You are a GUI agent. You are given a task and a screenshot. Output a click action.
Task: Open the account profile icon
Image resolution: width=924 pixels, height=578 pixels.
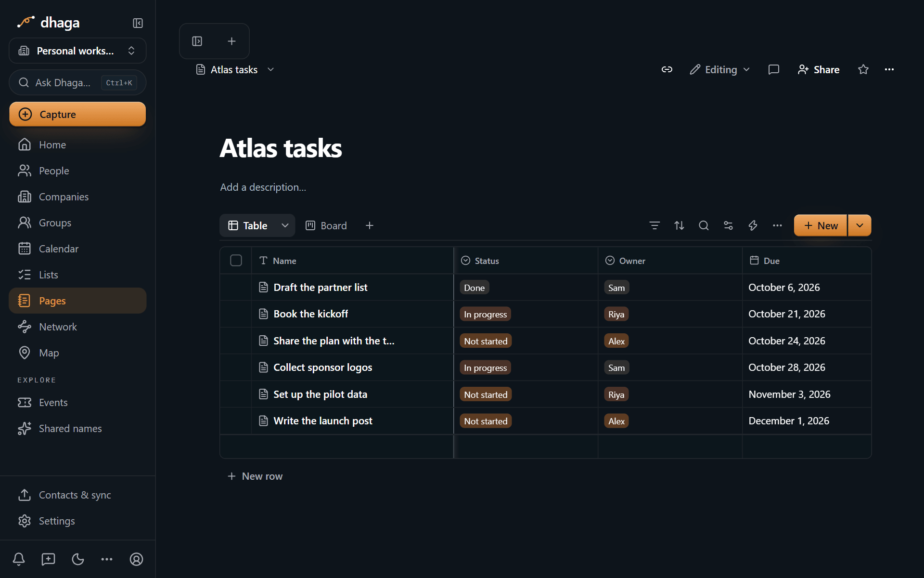click(136, 559)
